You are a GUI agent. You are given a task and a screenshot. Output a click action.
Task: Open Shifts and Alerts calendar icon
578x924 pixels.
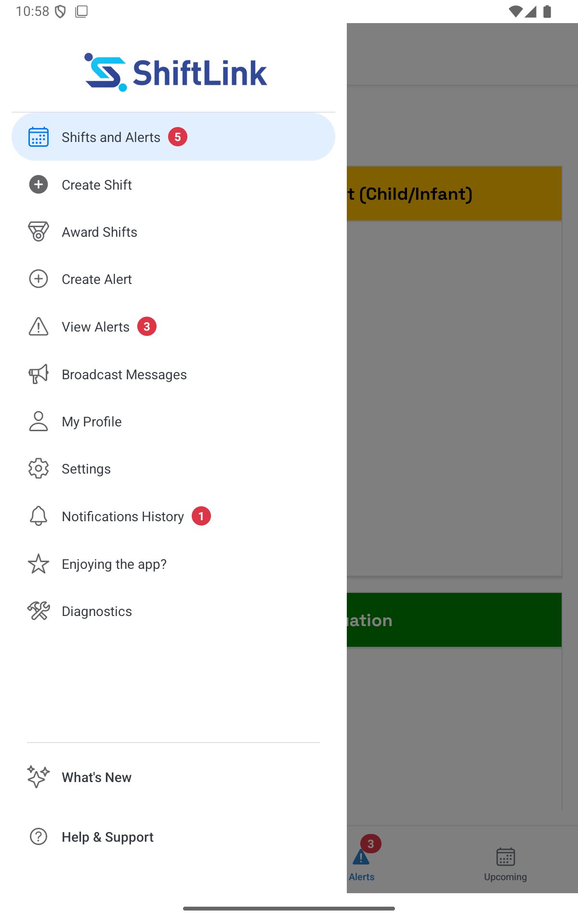pos(39,137)
